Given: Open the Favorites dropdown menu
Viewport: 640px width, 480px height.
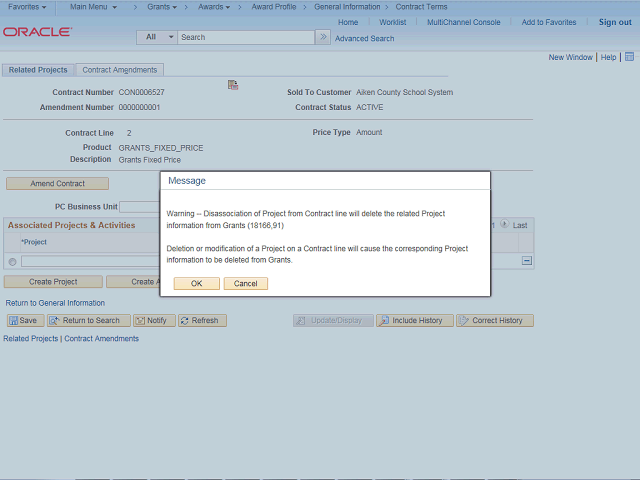Looking at the screenshot, I should [x=27, y=7].
